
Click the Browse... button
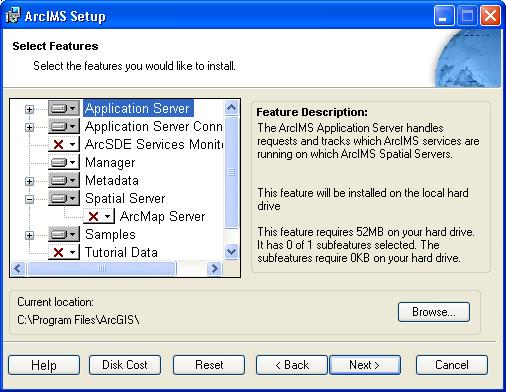click(x=434, y=312)
